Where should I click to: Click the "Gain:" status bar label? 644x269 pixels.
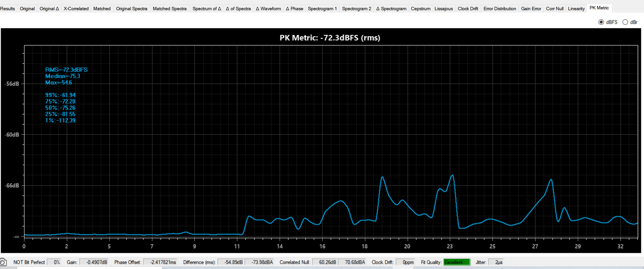(x=72, y=262)
